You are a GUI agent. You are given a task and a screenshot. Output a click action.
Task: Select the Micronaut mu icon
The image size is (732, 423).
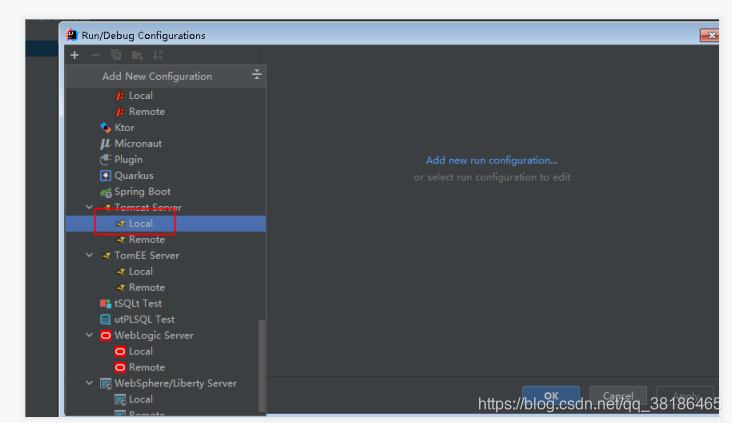(x=106, y=144)
